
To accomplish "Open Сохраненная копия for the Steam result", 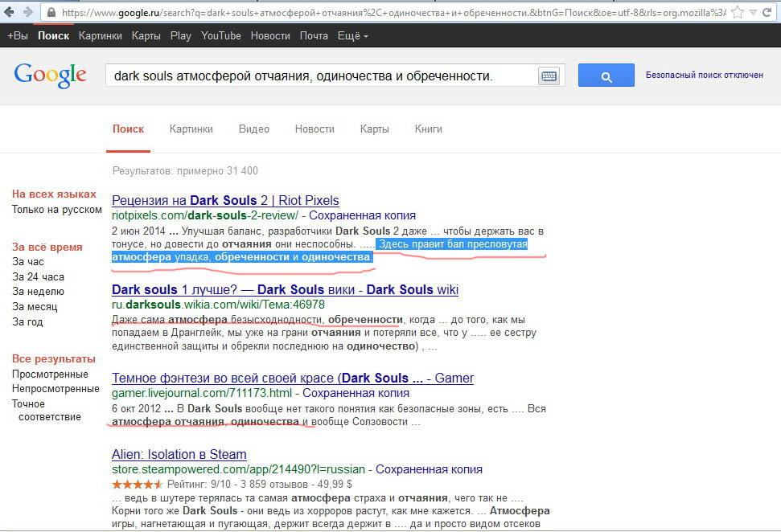I will (429, 469).
